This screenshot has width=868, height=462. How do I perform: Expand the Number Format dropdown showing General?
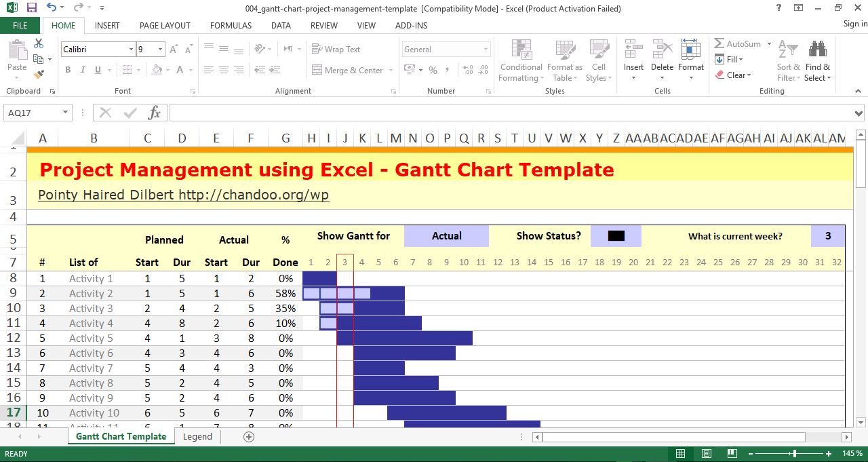point(487,49)
